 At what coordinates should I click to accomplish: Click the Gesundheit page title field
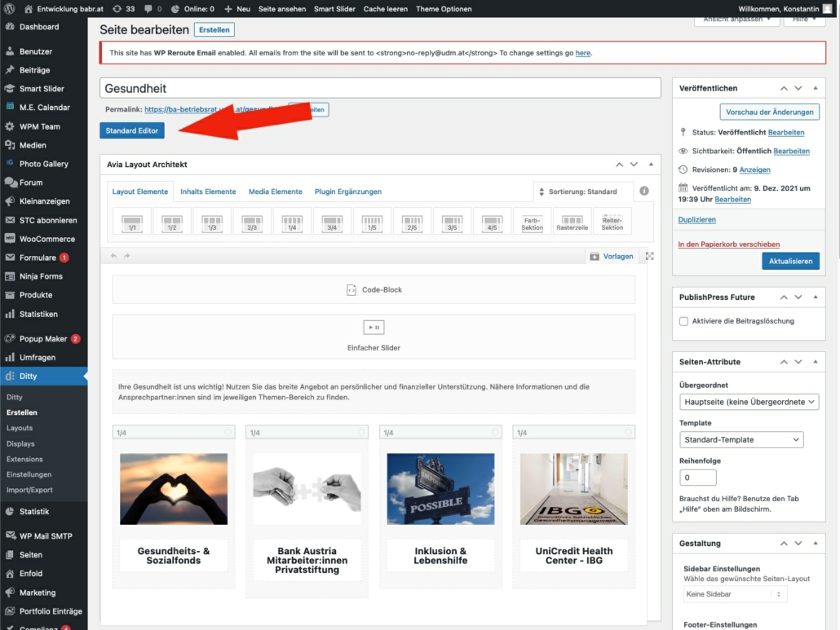[379, 88]
